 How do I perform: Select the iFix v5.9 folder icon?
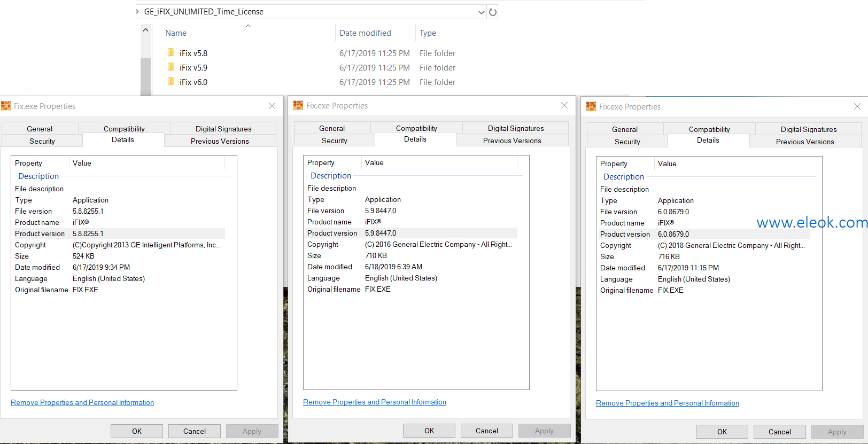click(x=171, y=67)
